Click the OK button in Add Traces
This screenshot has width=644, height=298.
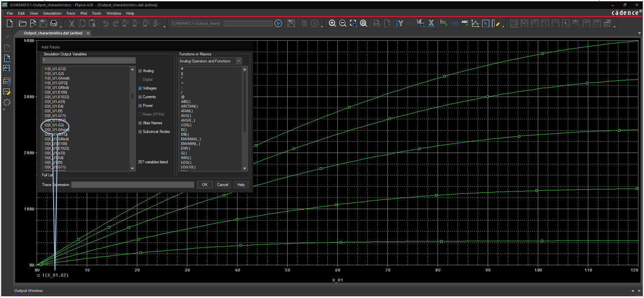coord(205,185)
